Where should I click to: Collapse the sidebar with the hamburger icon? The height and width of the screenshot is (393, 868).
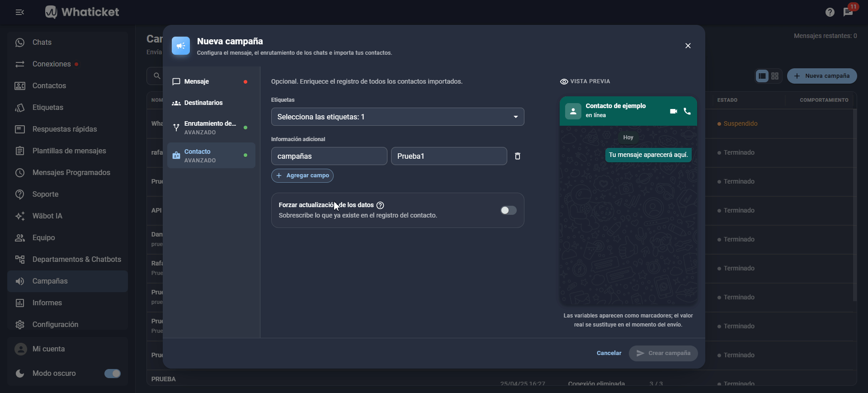20,12
